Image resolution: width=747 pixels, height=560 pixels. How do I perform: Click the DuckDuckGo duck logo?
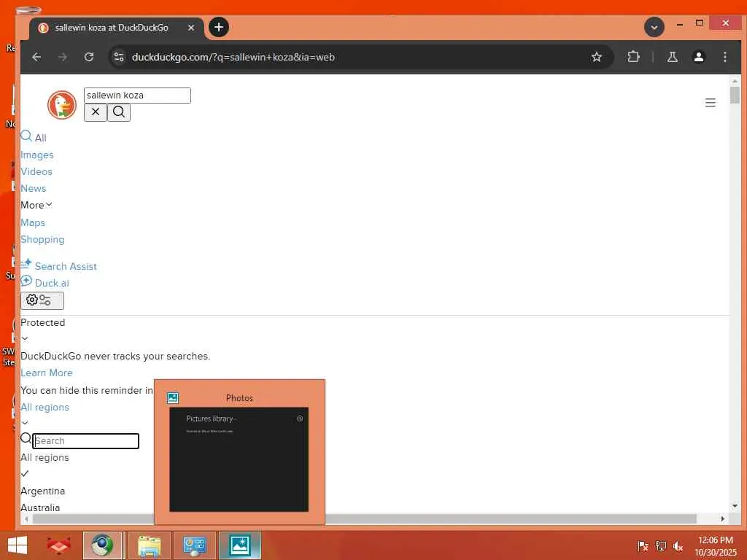coord(62,105)
